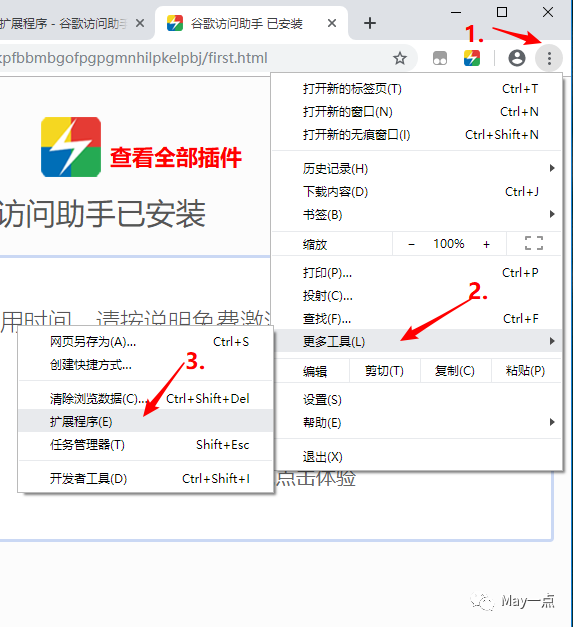This screenshot has width=573, height=627.
Task: Open 扩展程序(E) from the submenu
Action: coord(146,421)
